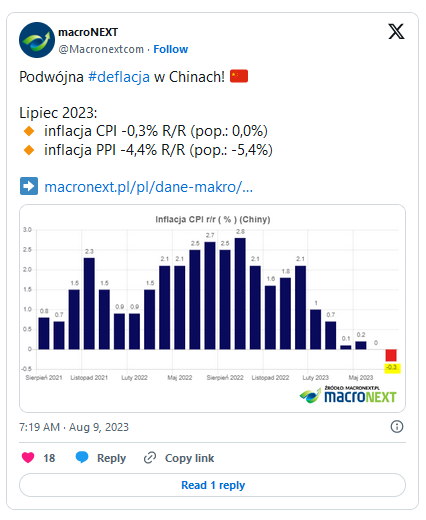Open the tweet timestamp Aug 9, 2023
426x520 pixels.
74,427
